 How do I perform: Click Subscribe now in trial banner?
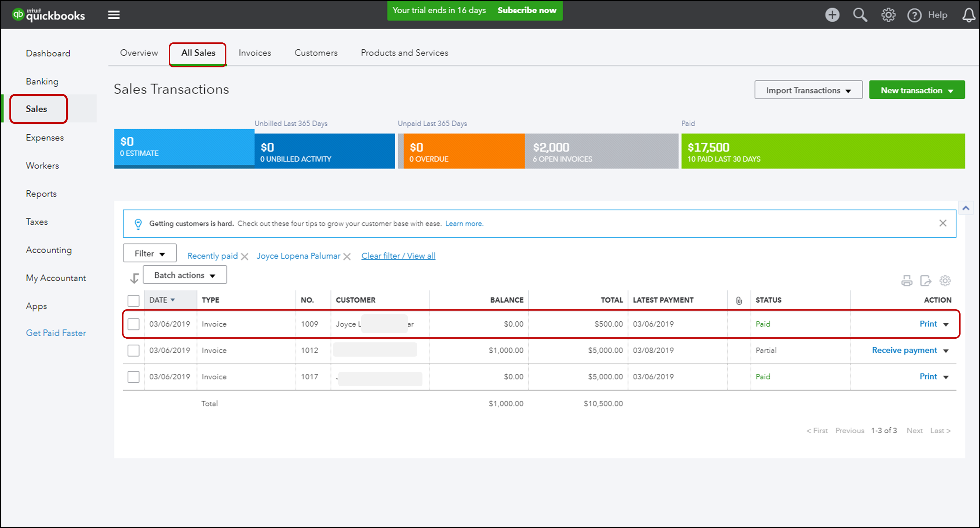pos(526,10)
